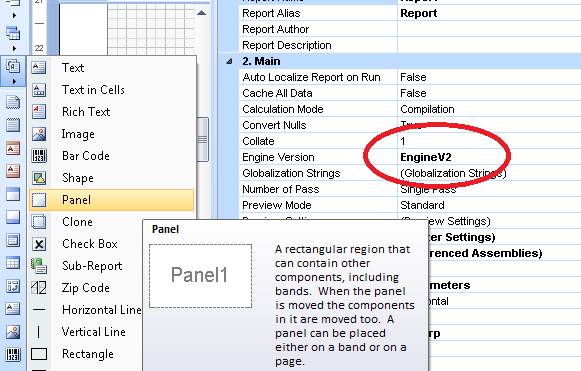Image resolution: width=581 pixels, height=371 pixels.
Task: Pick the Rich Text component
Action: [112, 112]
